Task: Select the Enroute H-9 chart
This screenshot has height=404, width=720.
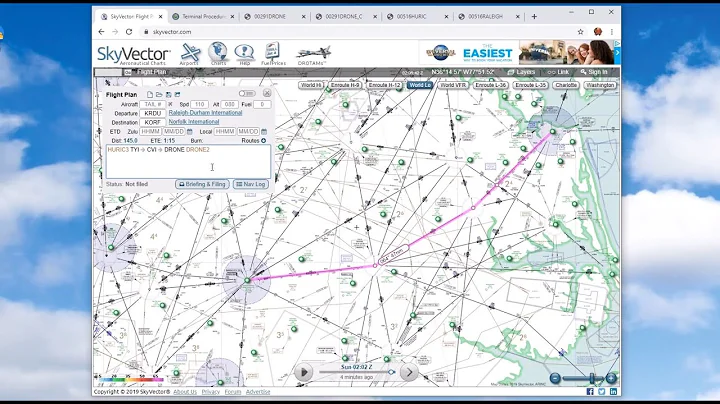Action: point(345,85)
